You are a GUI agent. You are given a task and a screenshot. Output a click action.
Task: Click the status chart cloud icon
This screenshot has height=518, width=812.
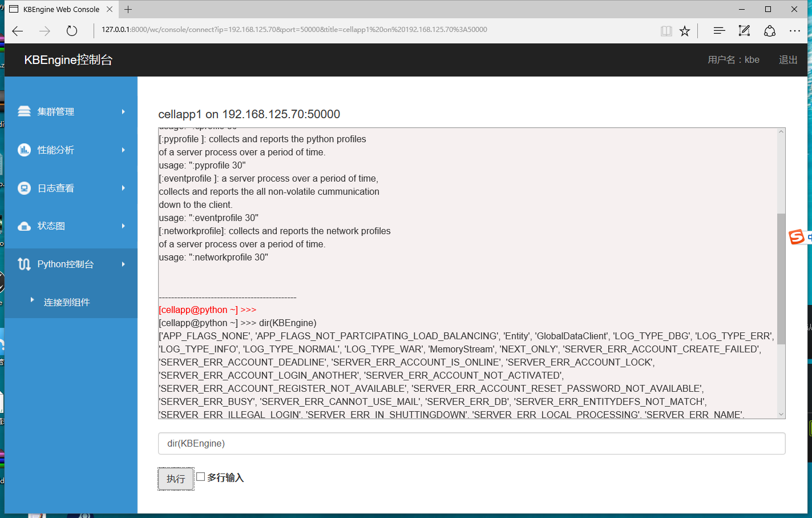click(x=24, y=226)
